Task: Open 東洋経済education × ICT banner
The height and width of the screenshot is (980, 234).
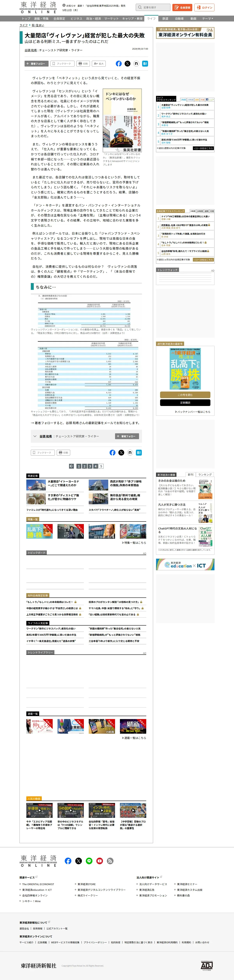Action: pos(185,565)
